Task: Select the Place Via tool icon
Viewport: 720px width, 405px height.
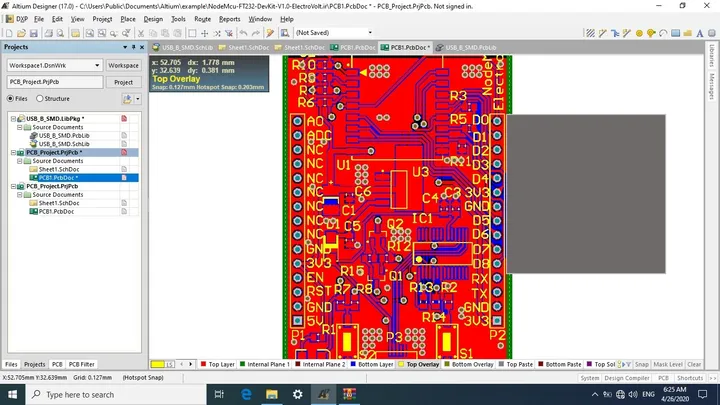Action: 651,33
